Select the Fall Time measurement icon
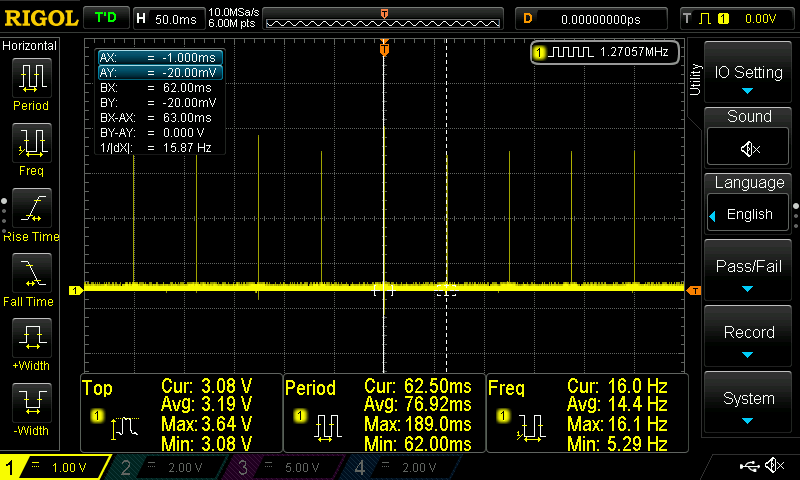The height and width of the screenshot is (480, 800). (x=31, y=273)
